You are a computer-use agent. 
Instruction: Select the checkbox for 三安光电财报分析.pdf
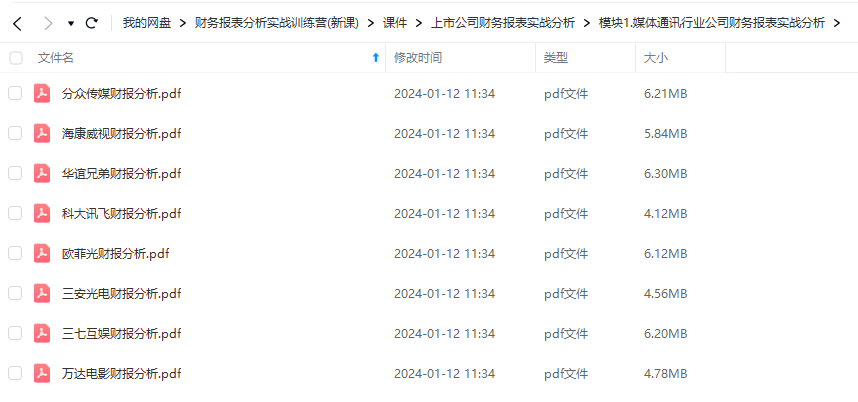[15, 293]
